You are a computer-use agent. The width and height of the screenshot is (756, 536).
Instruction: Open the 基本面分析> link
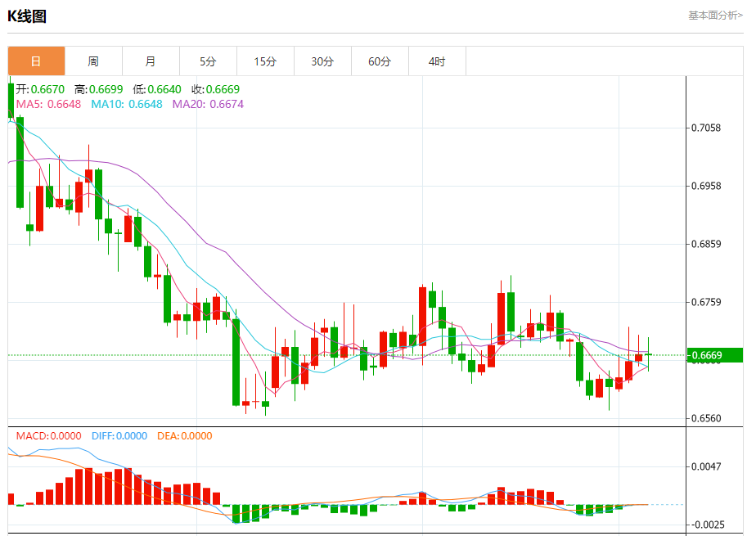pyautogui.click(x=715, y=16)
